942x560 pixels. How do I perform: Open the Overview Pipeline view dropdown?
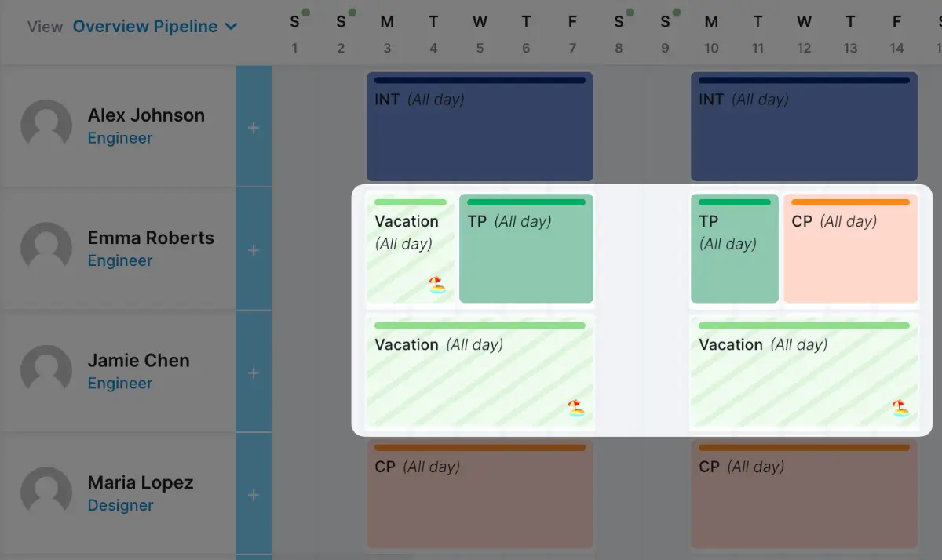pos(155,27)
